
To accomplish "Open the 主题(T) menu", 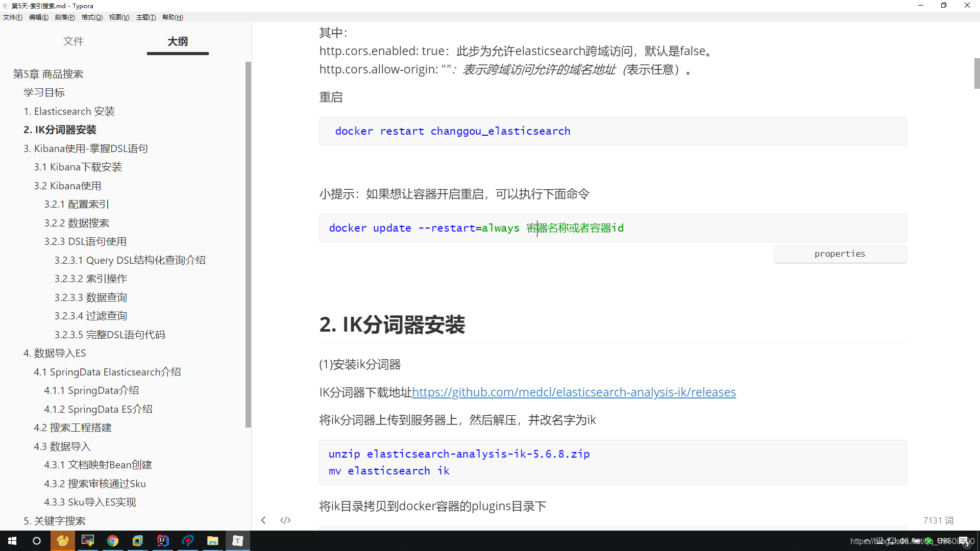I will 146,17.
